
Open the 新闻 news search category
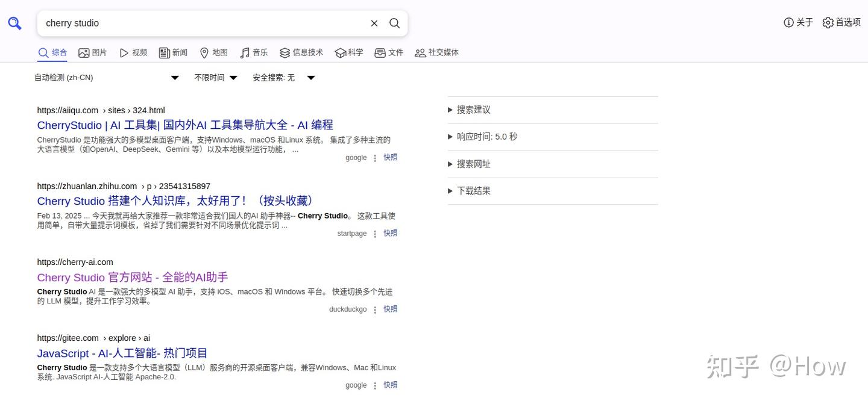[x=173, y=52]
